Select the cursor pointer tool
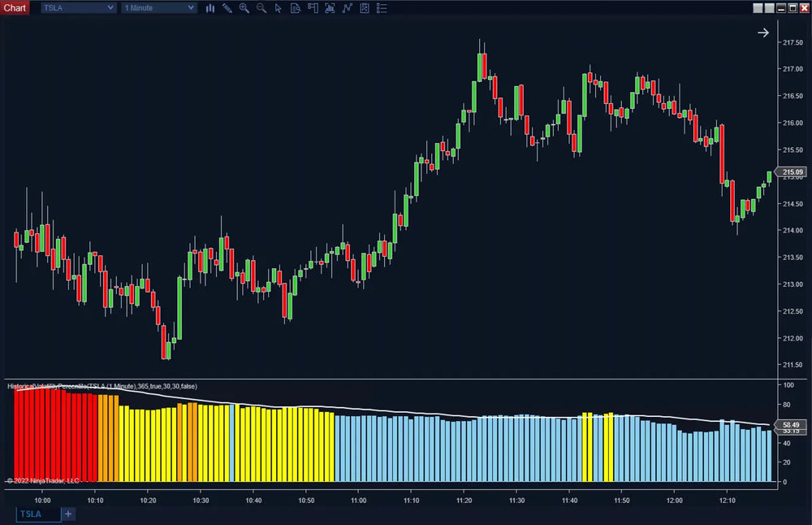812x525 pixels. [278, 8]
